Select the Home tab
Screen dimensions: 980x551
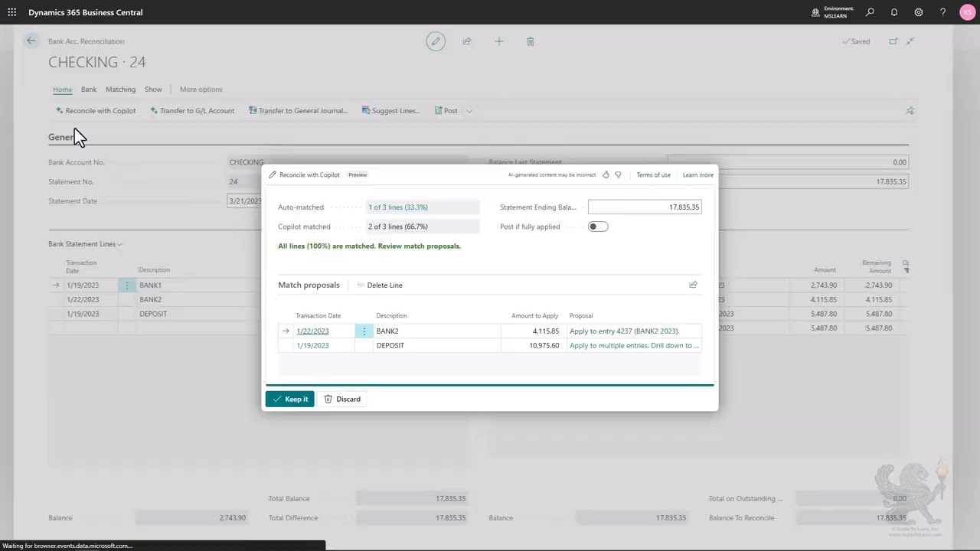coord(62,90)
